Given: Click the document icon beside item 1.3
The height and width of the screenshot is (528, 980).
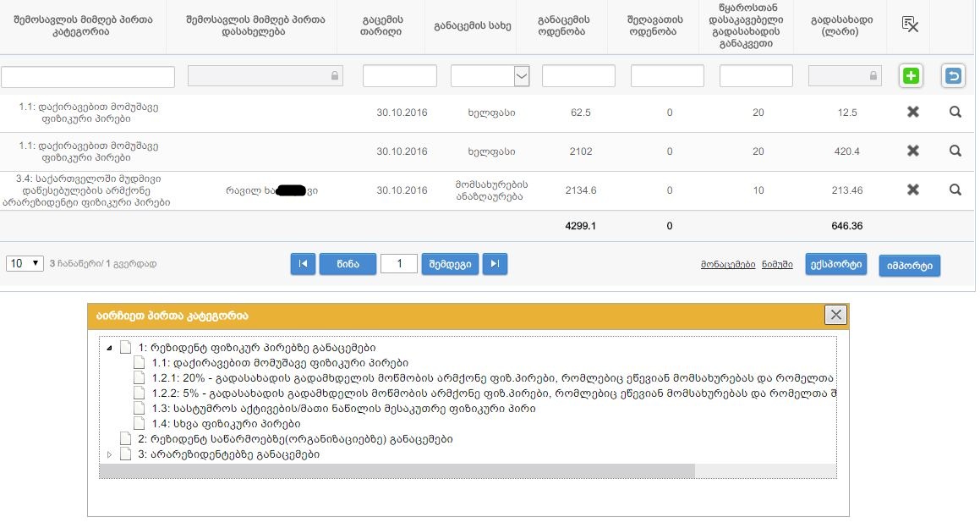Looking at the screenshot, I should point(140,409).
